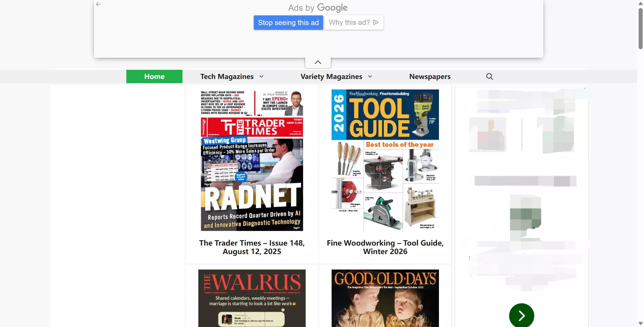Collapse the ad with the upward chevron

point(318,62)
